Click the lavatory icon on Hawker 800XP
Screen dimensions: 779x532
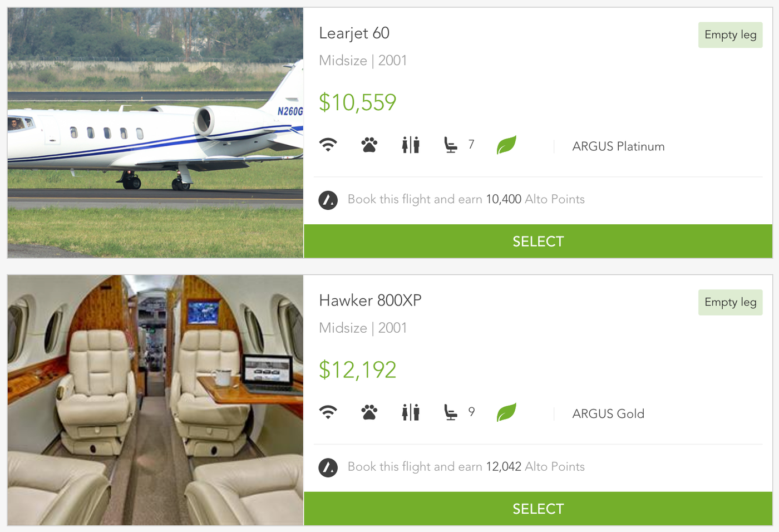(411, 412)
